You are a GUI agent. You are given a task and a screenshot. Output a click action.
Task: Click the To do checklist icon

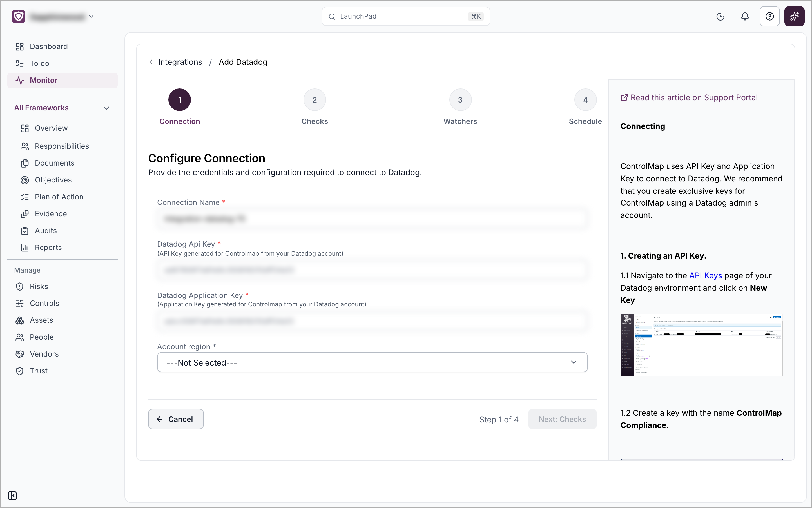pyautogui.click(x=20, y=63)
